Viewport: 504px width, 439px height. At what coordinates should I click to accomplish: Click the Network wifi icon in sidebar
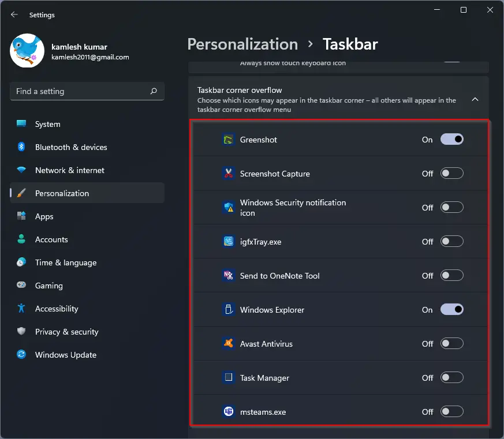(21, 170)
